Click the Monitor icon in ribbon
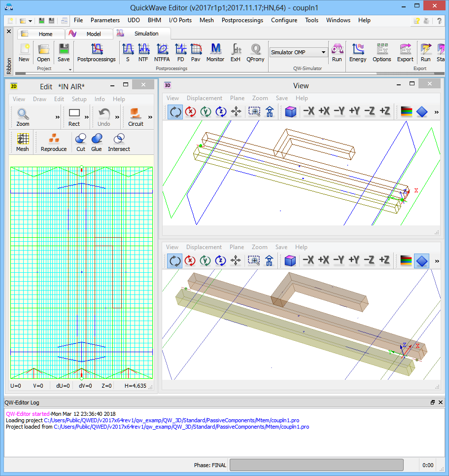The height and width of the screenshot is (476, 449). click(x=215, y=52)
